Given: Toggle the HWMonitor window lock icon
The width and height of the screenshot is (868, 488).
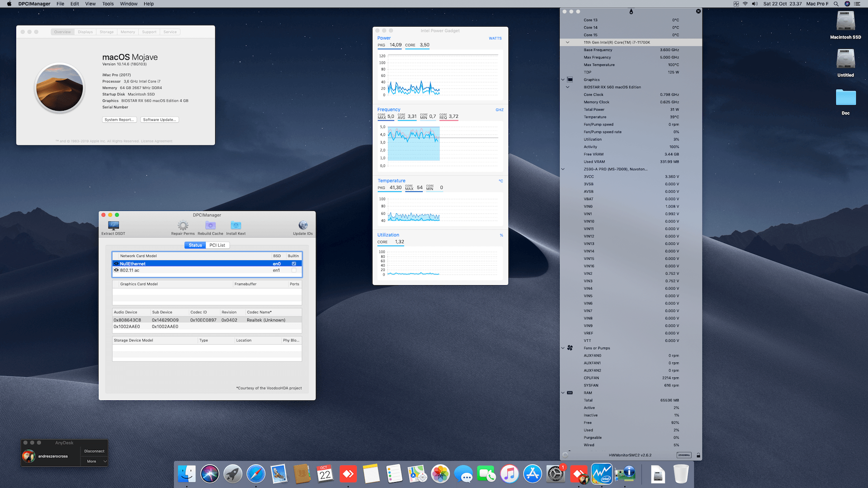Looking at the screenshot, I should coord(698,455).
